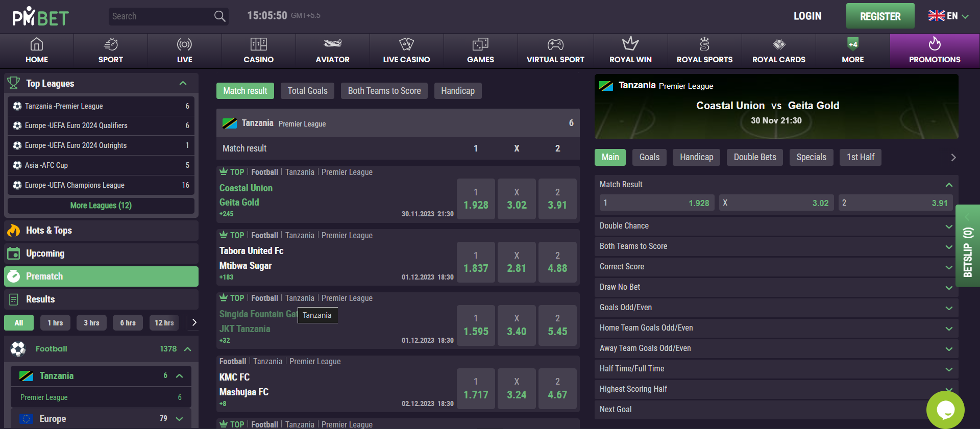
Task: Click the UK flag language icon
Action: (936, 16)
